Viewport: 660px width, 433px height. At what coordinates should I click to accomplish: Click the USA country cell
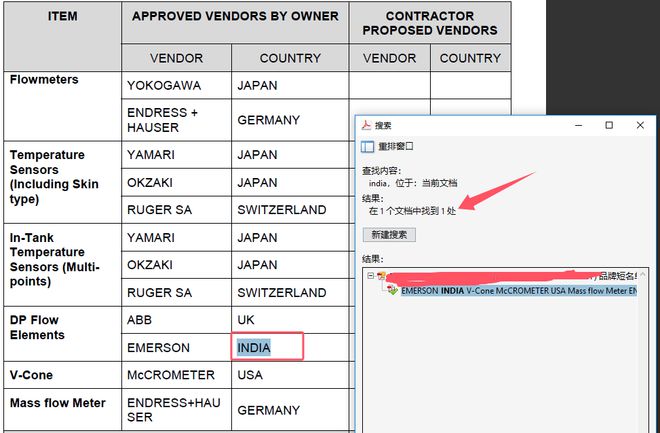[290, 375]
